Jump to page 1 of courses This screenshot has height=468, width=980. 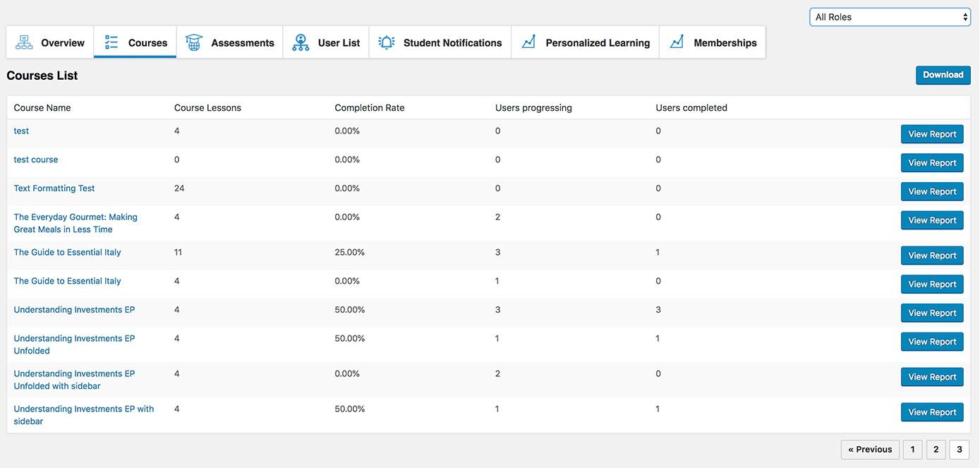point(912,450)
